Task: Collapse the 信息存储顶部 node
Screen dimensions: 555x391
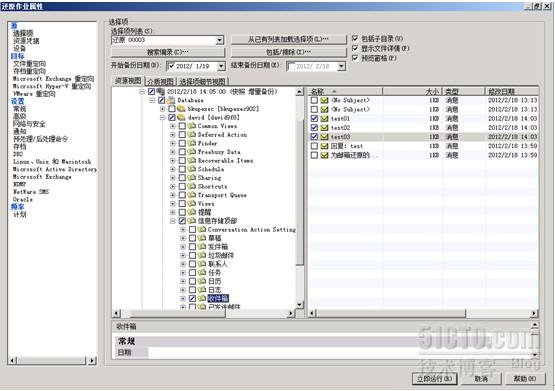Action: (x=173, y=221)
